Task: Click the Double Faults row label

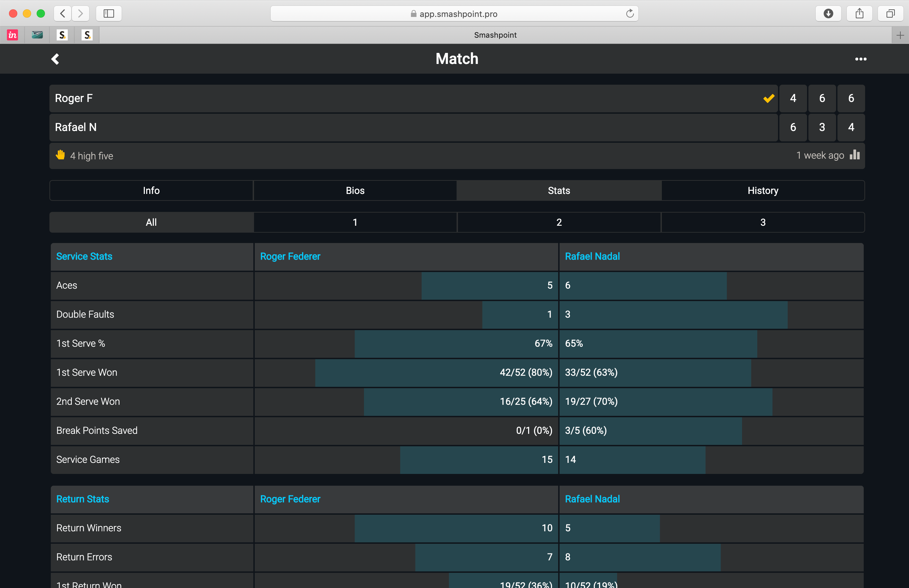Action: (x=85, y=314)
